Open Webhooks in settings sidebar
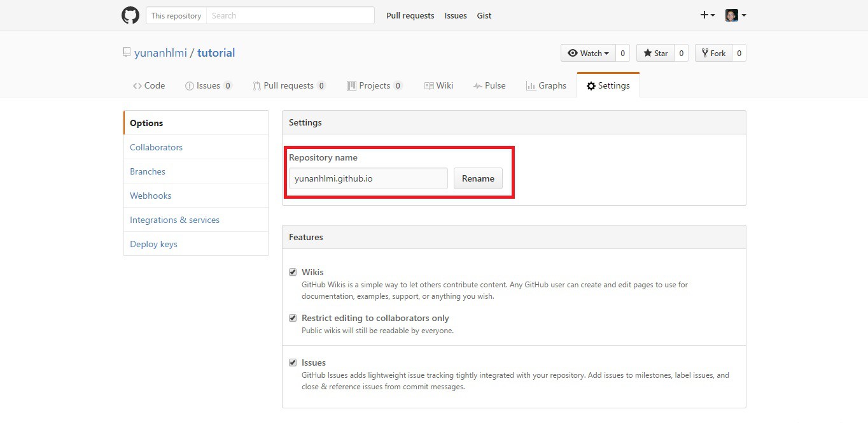The height and width of the screenshot is (423, 868). point(196,196)
